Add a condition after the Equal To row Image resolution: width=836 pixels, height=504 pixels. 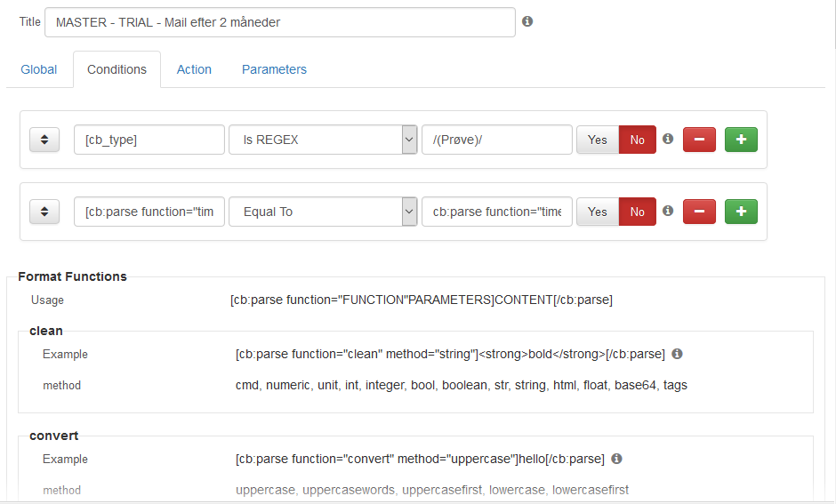[x=741, y=212]
